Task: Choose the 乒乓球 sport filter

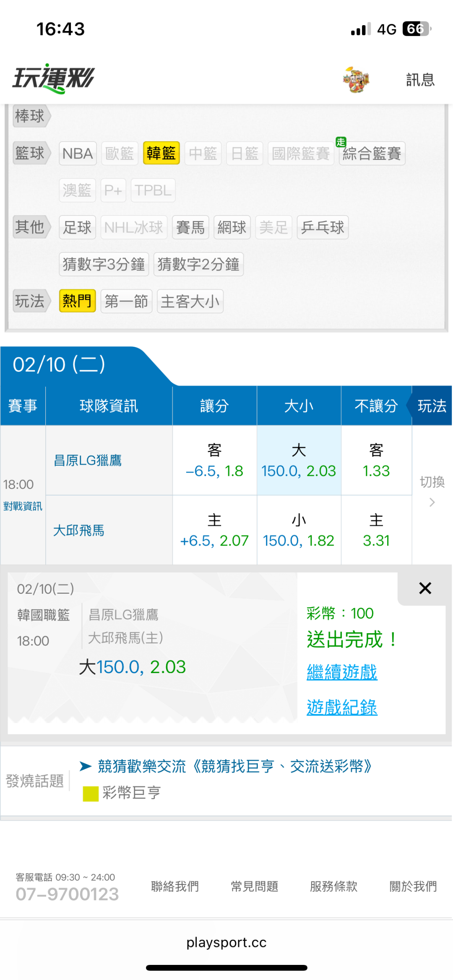Action: coord(323,227)
